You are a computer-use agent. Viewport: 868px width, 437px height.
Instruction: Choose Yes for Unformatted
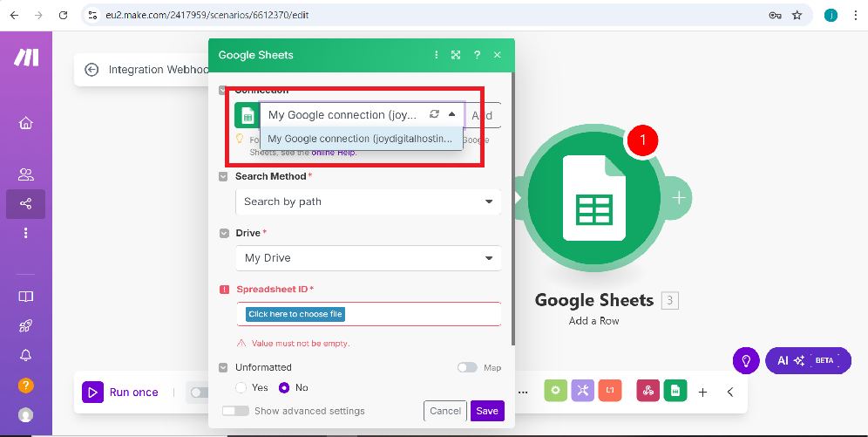[x=241, y=387]
